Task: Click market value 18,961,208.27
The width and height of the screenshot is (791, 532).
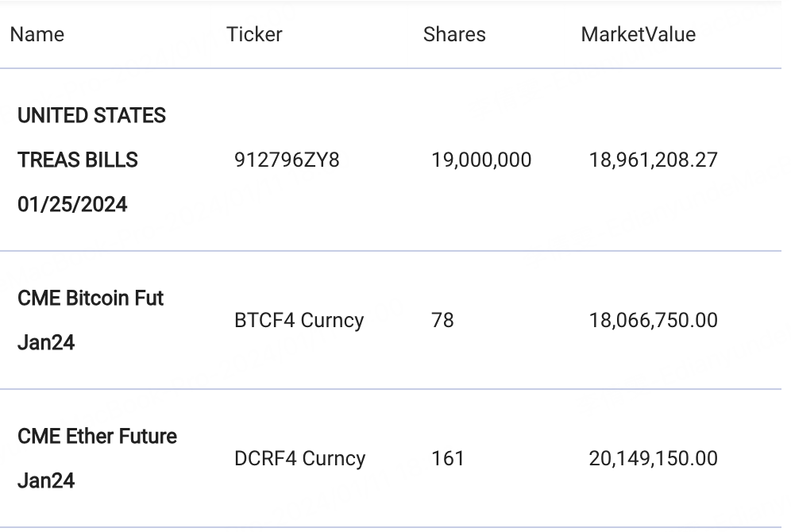Action: click(654, 160)
